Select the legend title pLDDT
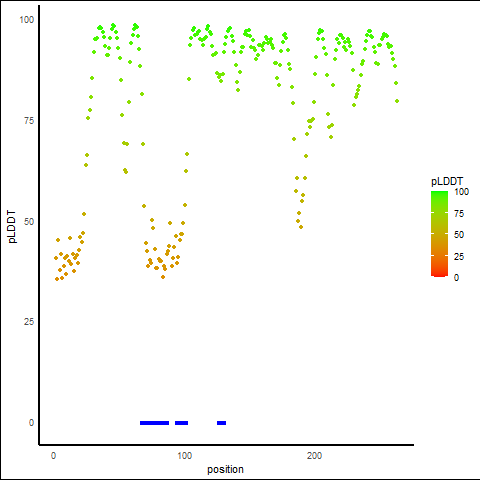Screen dimensions: 480x480 tap(447, 181)
